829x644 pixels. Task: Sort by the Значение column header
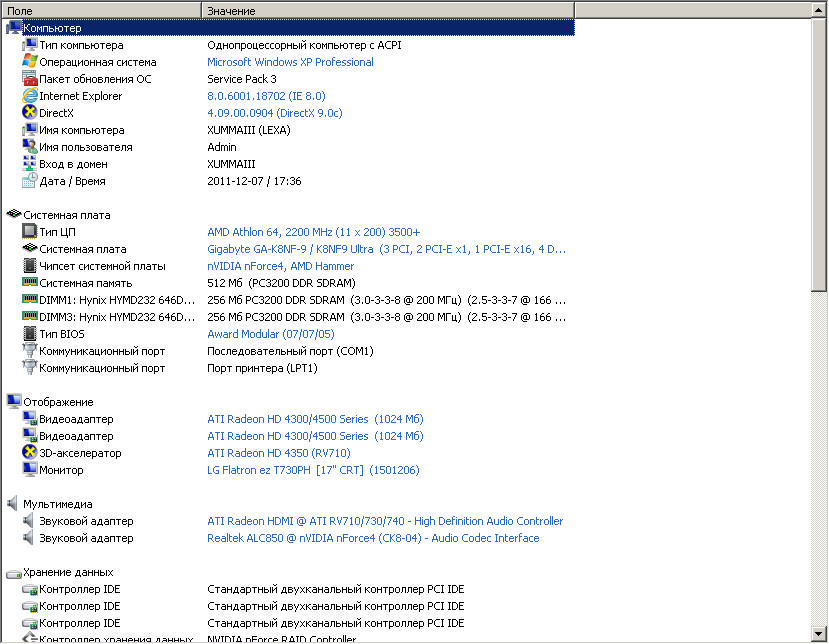(x=388, y=10)
